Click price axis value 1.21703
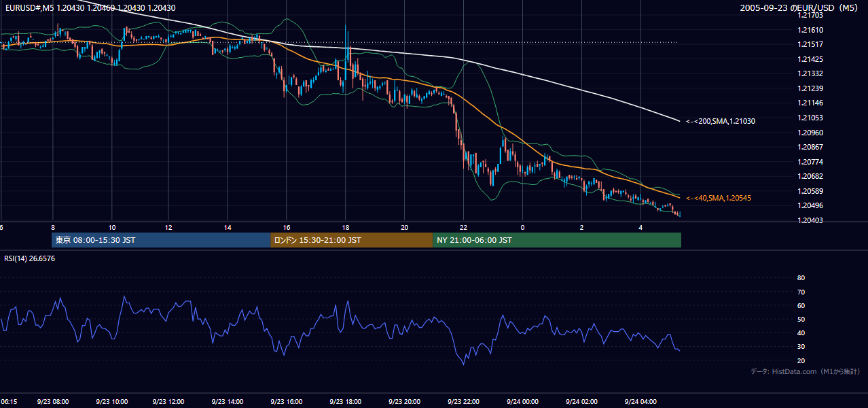This screenshot has width=868, height=408. (x=811, y=15)
